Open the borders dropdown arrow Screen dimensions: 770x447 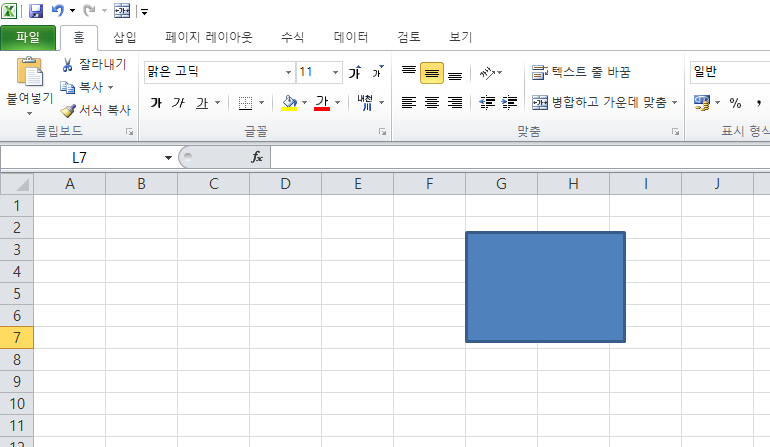[261, 103]
